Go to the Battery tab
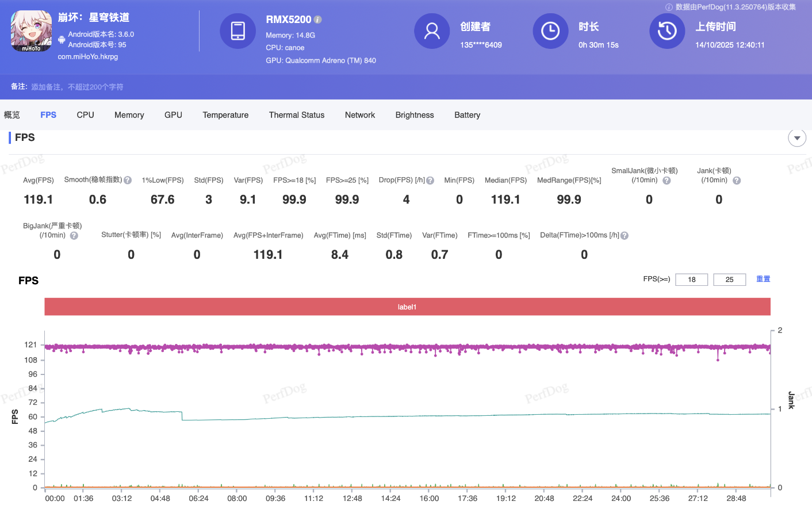812x505 pixels. point(467,115)
